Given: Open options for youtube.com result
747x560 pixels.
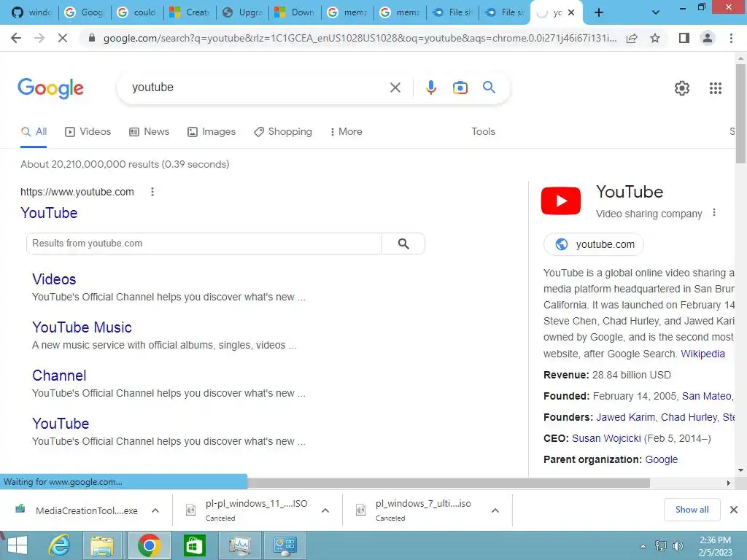Looking at the screenshot, I should click(152, 192).
